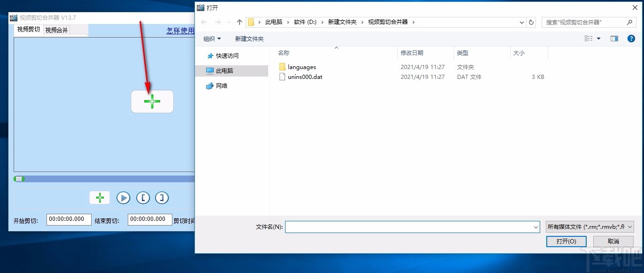Click the set-end-point bracket icon
This screenshot has height=273, width=644.
click(162, 198)
